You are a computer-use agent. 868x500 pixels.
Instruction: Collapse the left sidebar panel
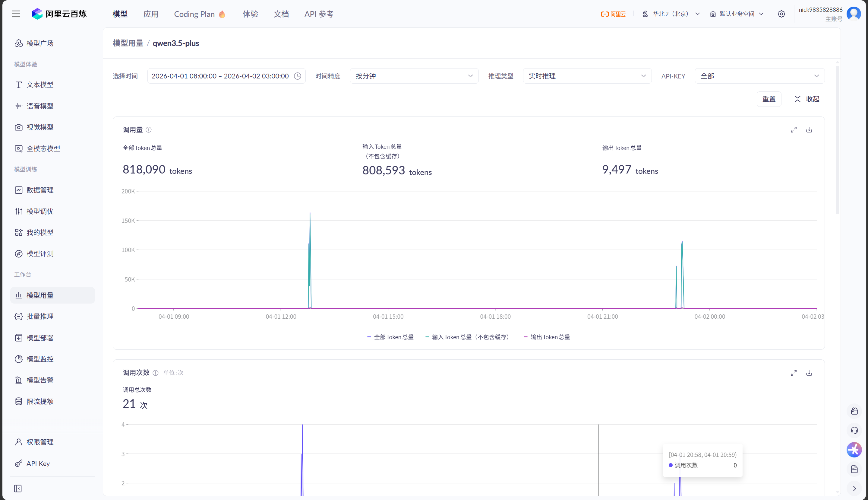click(18, 488)
